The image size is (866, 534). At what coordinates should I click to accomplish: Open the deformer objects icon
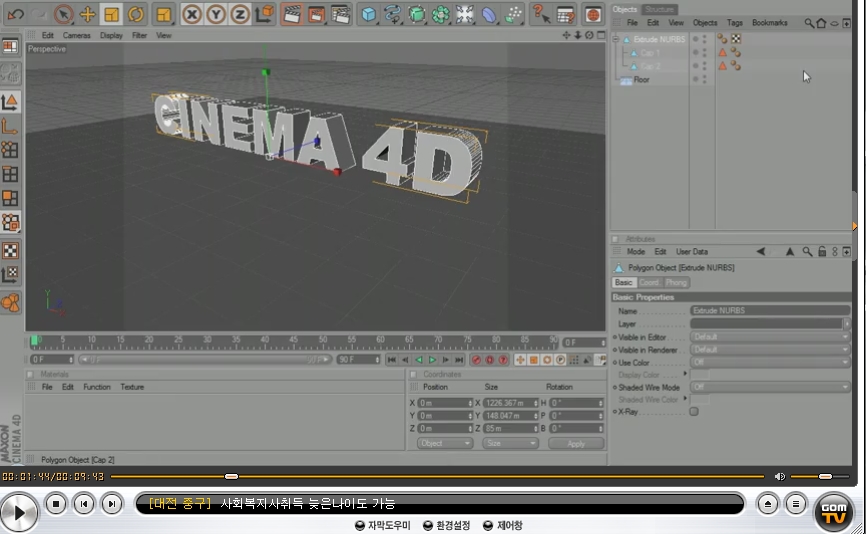tap(489, 14)
